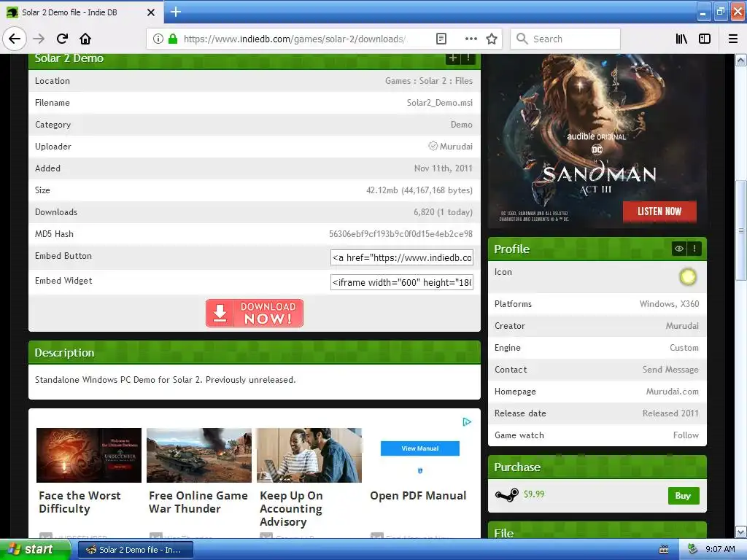
Task: Open the Windows, X360 platforms link
Action: 669,304
